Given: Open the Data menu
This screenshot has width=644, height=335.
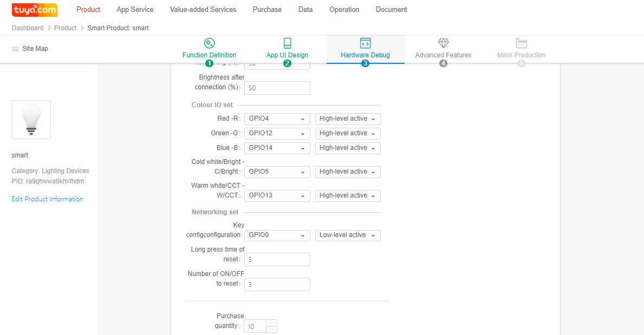Looking at the screenshot, I should [x=305, y=9].
